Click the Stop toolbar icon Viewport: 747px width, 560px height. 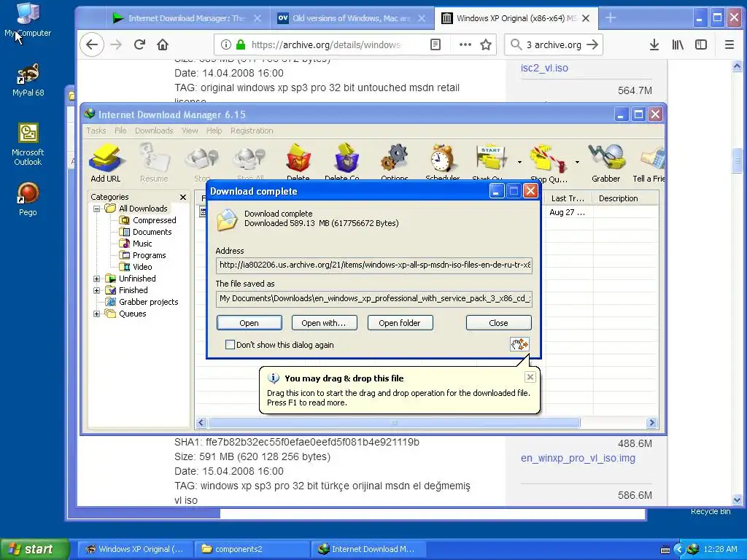point(202,163)
